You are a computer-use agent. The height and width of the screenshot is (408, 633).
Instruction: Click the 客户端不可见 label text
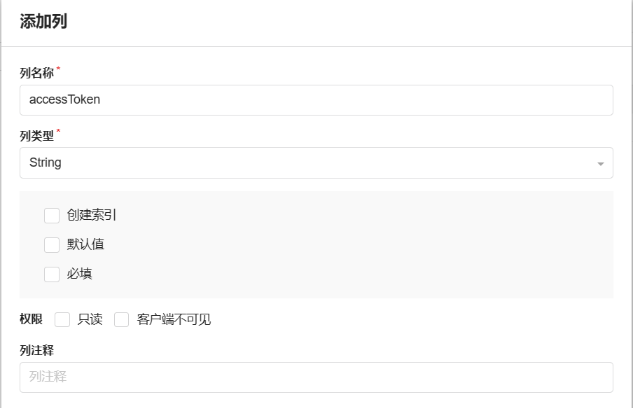173,320
